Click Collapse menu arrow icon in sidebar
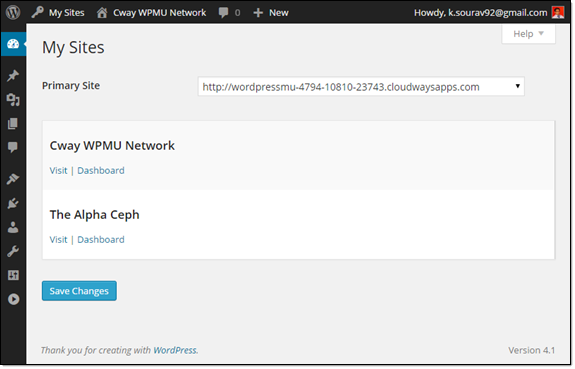575x369 pixels. tap(13, 299)
